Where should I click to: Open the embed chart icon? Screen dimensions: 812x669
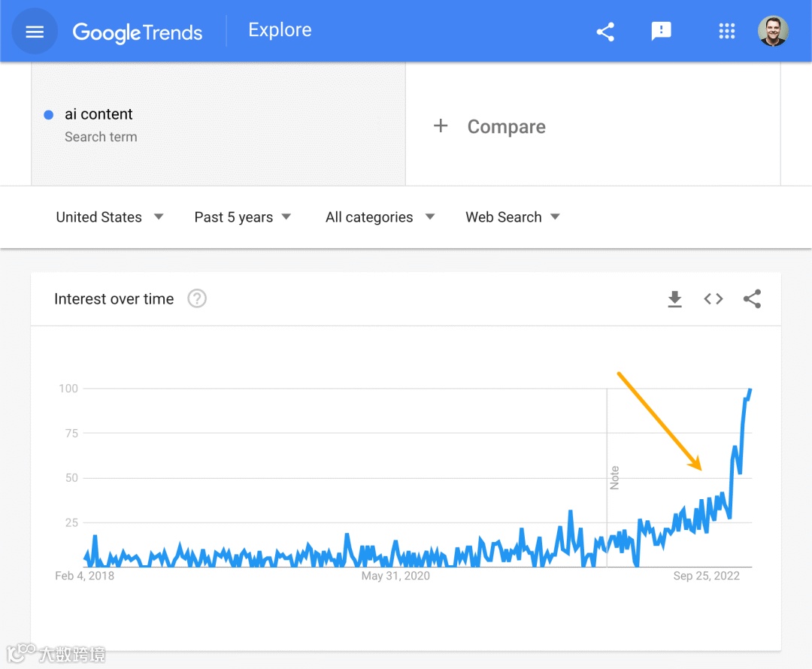pos(713,298)
